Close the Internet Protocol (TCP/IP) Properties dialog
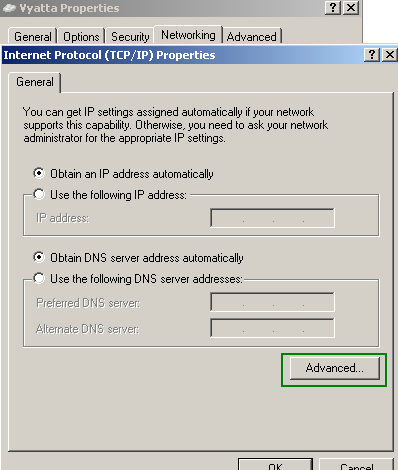This screenshot has width=398, height=470. point(390,55)
